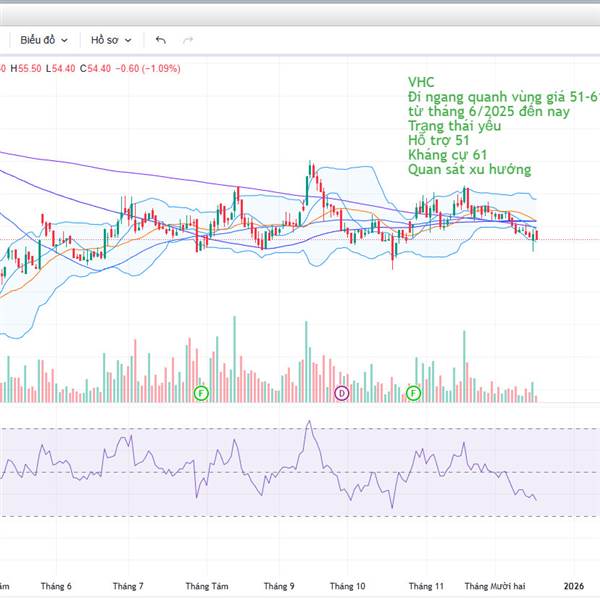This screenshot has height=600, width=600.
Task: Open the Biểu đồ dropdown menu
Action: [x=44, y=40]
